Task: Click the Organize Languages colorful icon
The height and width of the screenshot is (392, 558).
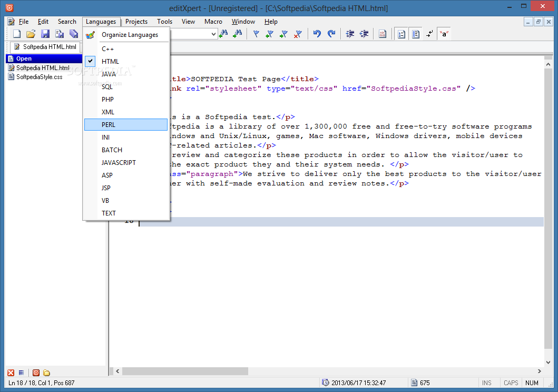Action: [x=91, y=35]
